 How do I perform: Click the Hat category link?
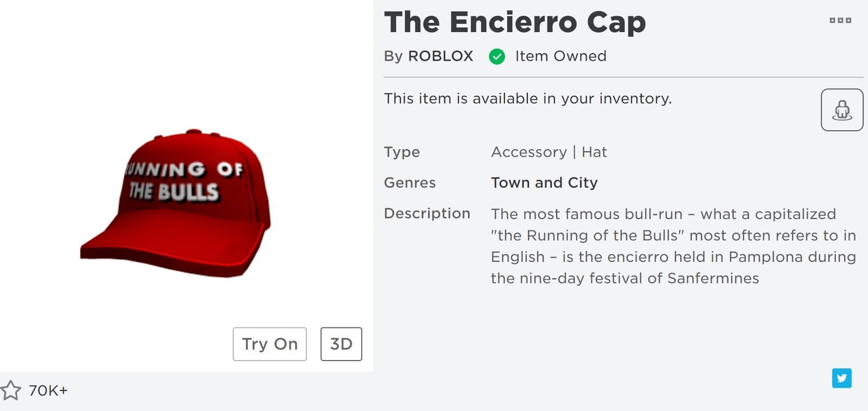coord(595,152)
